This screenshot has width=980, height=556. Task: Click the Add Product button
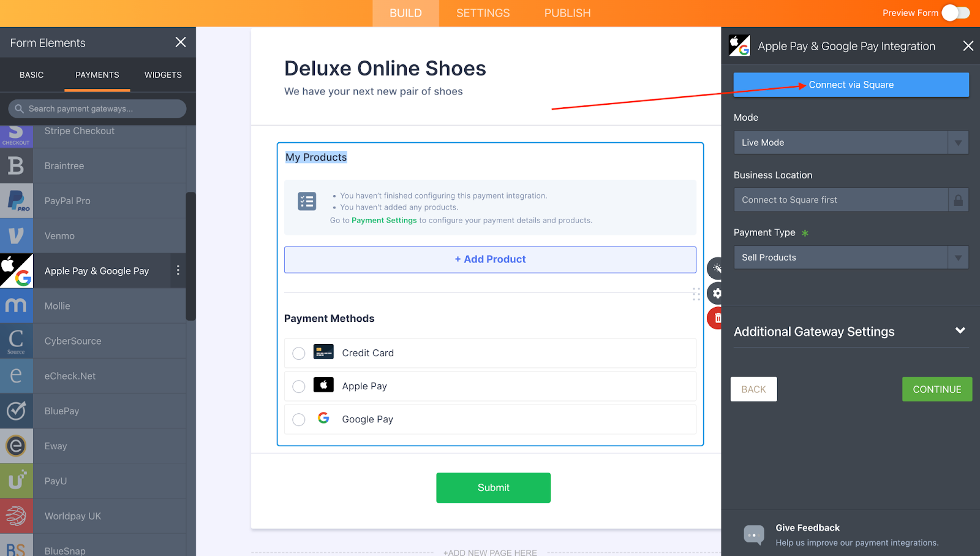pyautogui.click(x=490, y=259)
